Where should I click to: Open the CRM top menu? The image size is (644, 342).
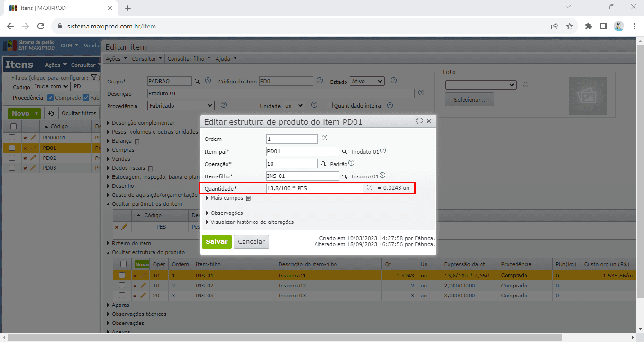coord(70,46)
